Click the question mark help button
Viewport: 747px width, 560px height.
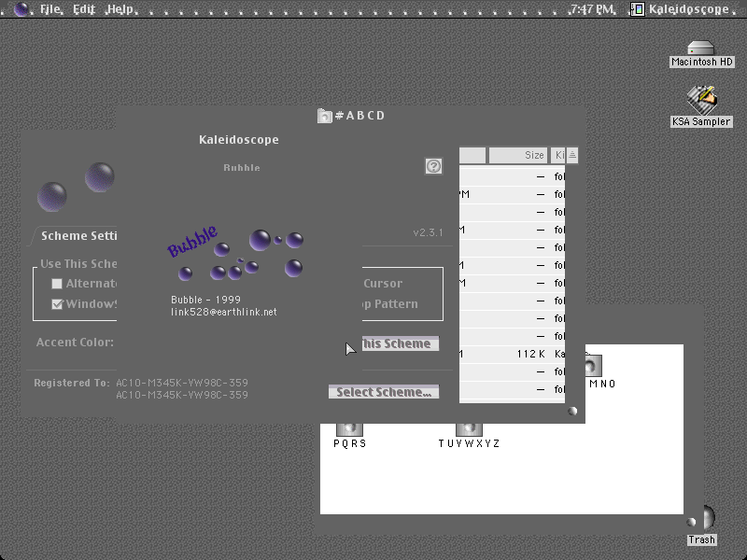[x=433, y=166]
